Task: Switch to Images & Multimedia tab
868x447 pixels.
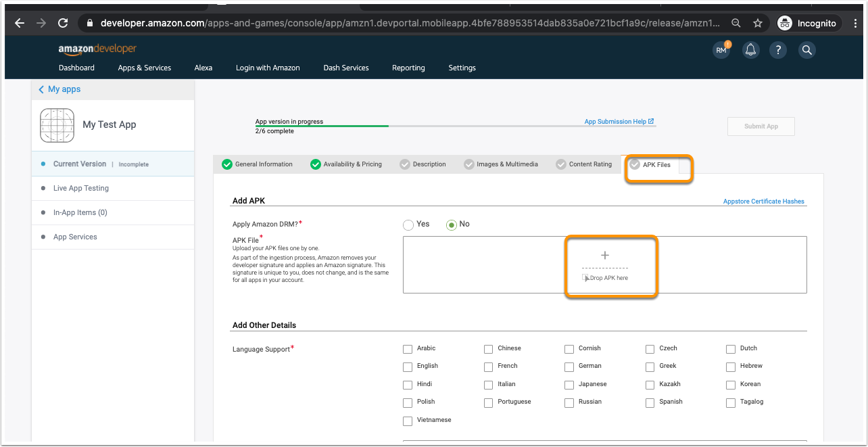Action: point(501,164)
